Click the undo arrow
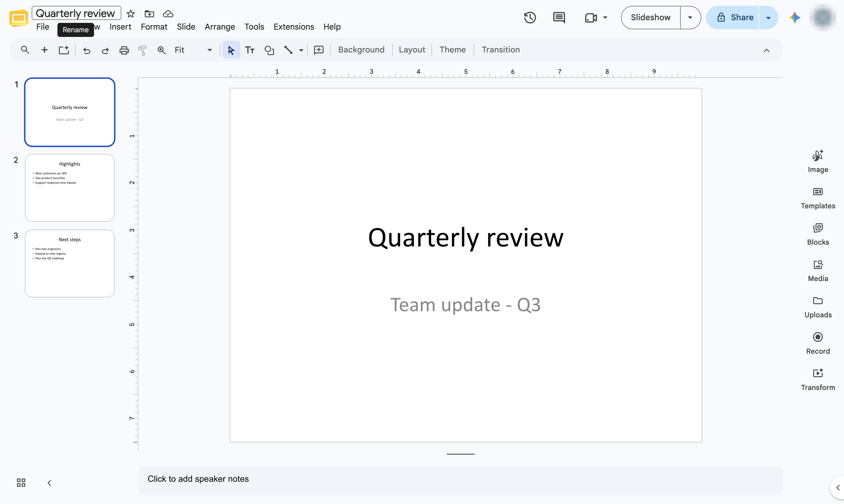Viewport: 844px width, 504px height. coord(87,50)
